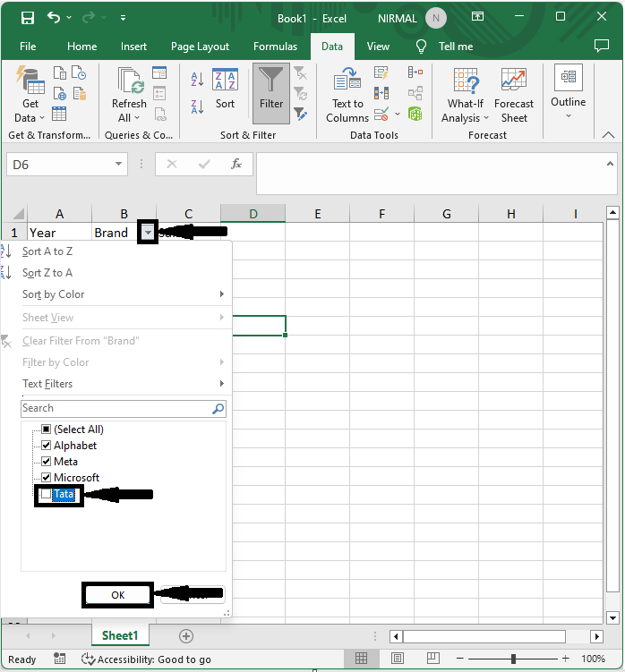Add a new sheet with plus button
This screenshot has width=625, height=672.
pyautogui.click(x=186, y=636)
